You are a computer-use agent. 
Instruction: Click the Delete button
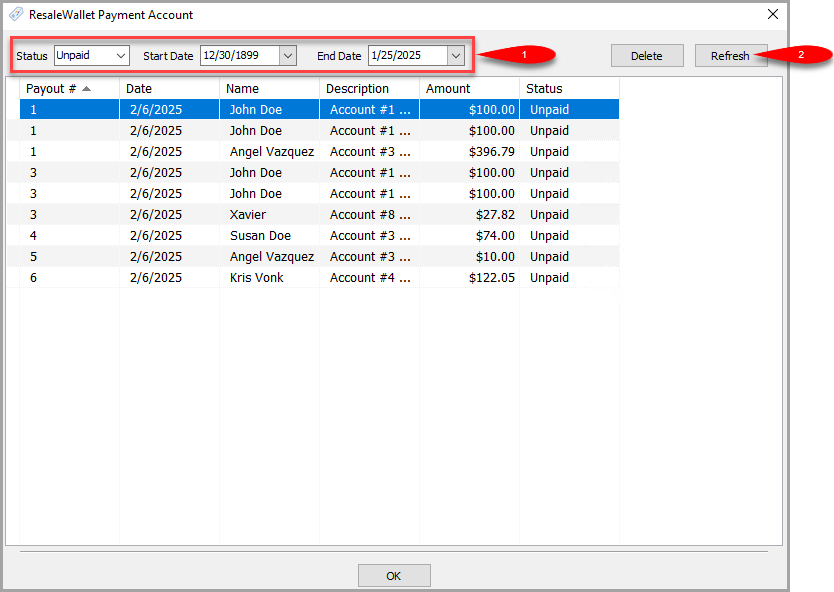pyautogui.click(x=647, y=56)
